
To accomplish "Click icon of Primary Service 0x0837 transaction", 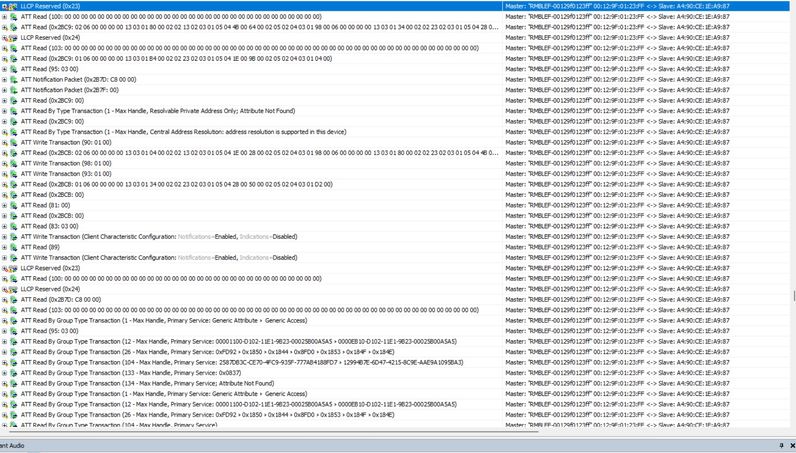I will pos(14,373).
